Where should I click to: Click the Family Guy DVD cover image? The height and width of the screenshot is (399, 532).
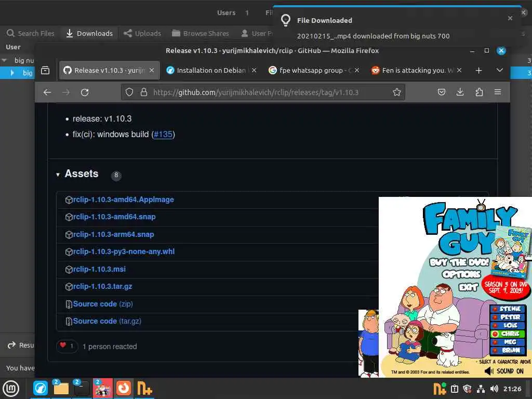510,252
